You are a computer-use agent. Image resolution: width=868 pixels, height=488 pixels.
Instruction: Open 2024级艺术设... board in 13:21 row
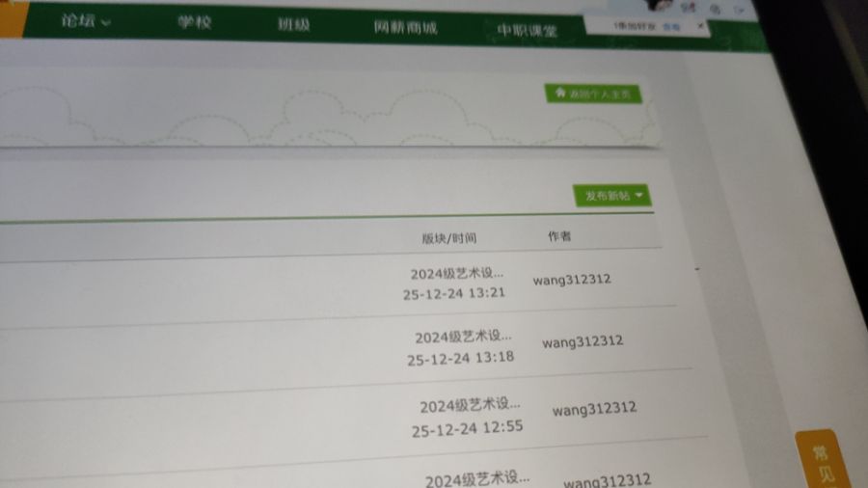pos(456,274)
